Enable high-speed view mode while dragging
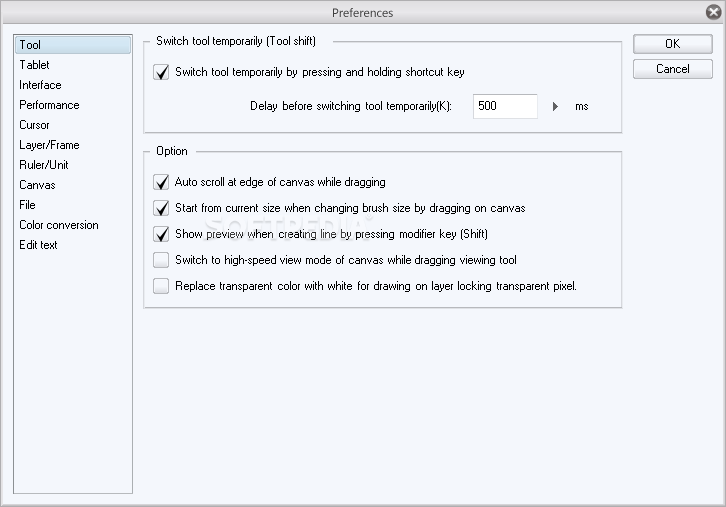This screenshot has width=726, height=507. [x=161, y=260]
